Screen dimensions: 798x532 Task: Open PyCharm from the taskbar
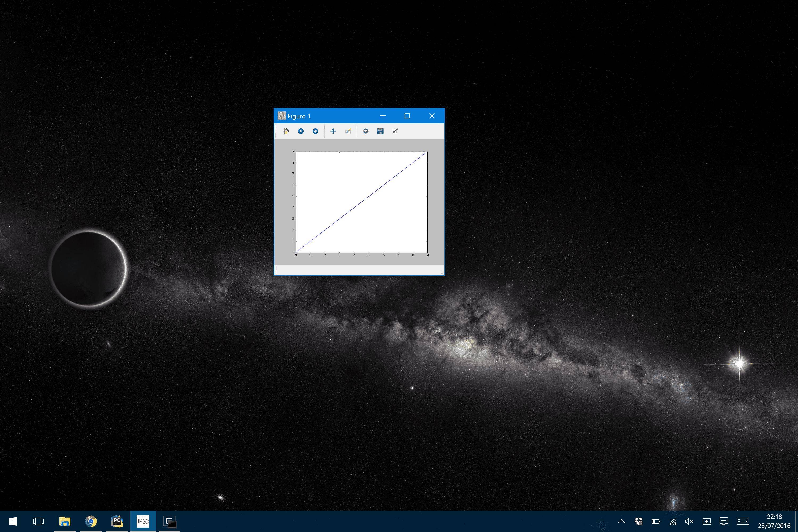117,521
